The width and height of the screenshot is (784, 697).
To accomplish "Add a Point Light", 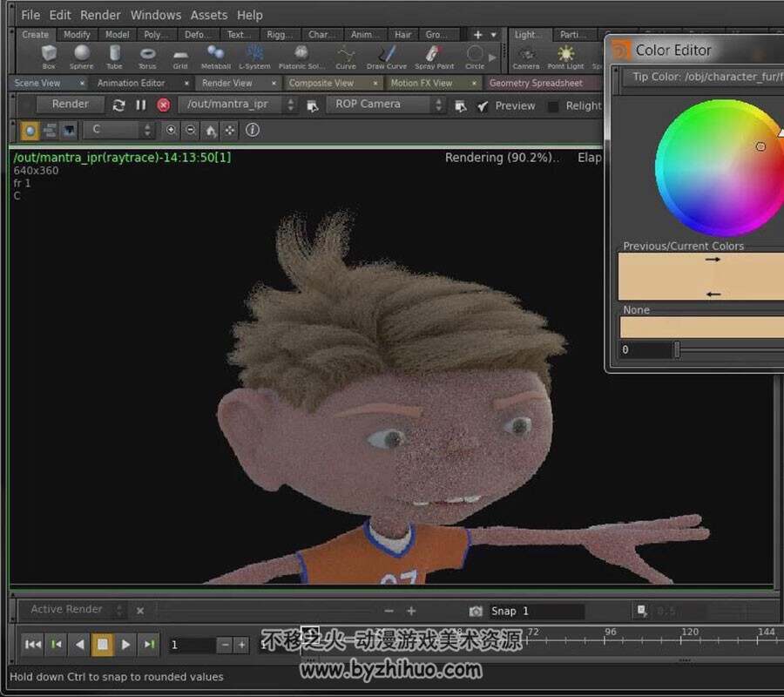I will point(565,57).
